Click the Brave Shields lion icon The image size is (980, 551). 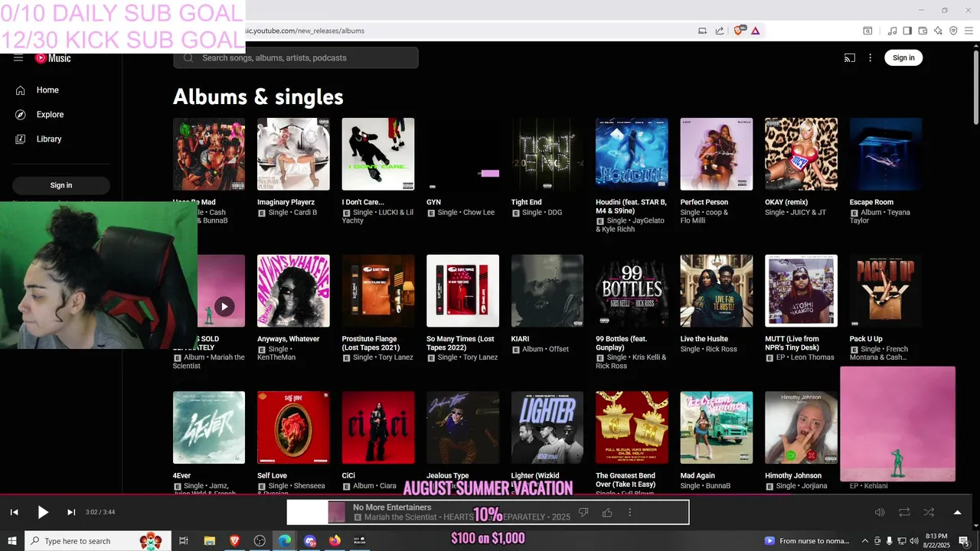click(739, 31)
